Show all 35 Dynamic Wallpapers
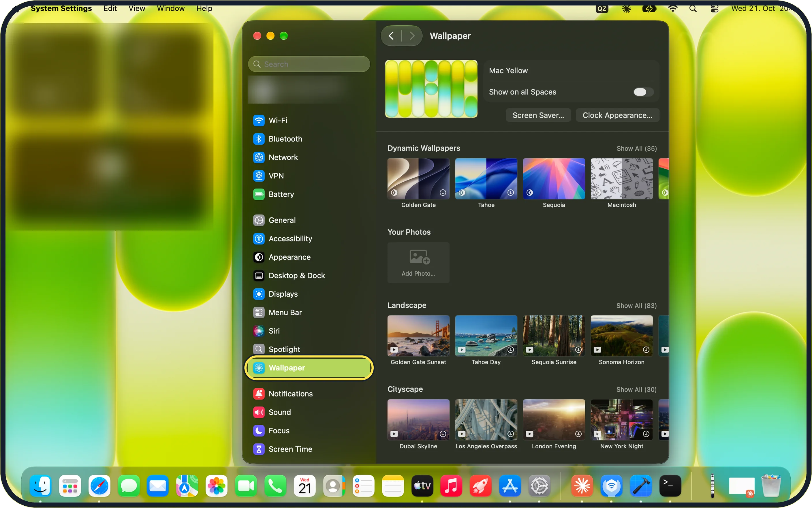 click(636, 148)
